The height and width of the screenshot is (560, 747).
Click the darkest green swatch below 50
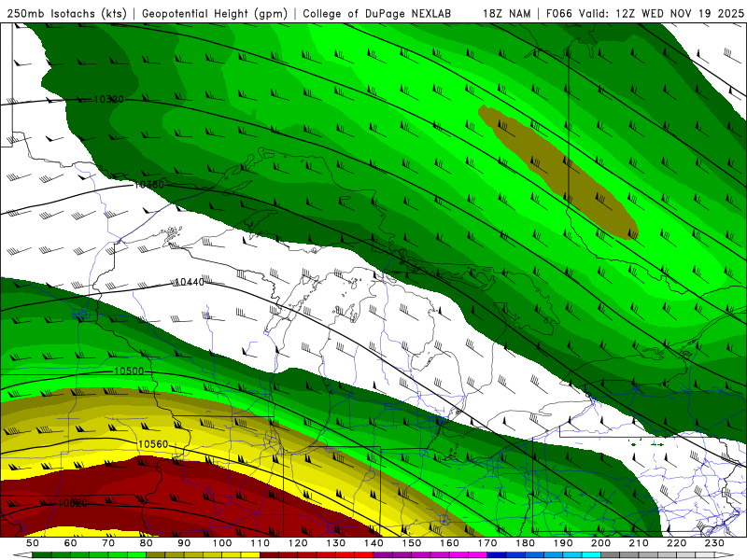tap(41, 555)
